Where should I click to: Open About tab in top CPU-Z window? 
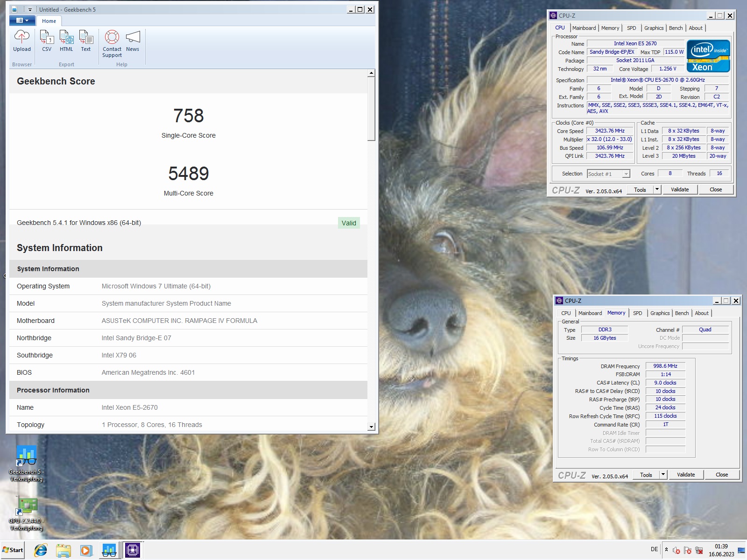[696, 28]
